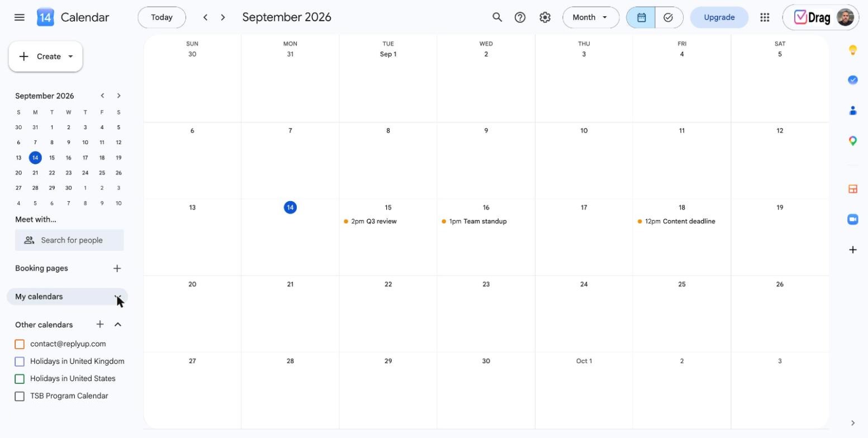
Task: Select the highlighted 14 in main grid
Action: tap(290, 208)
